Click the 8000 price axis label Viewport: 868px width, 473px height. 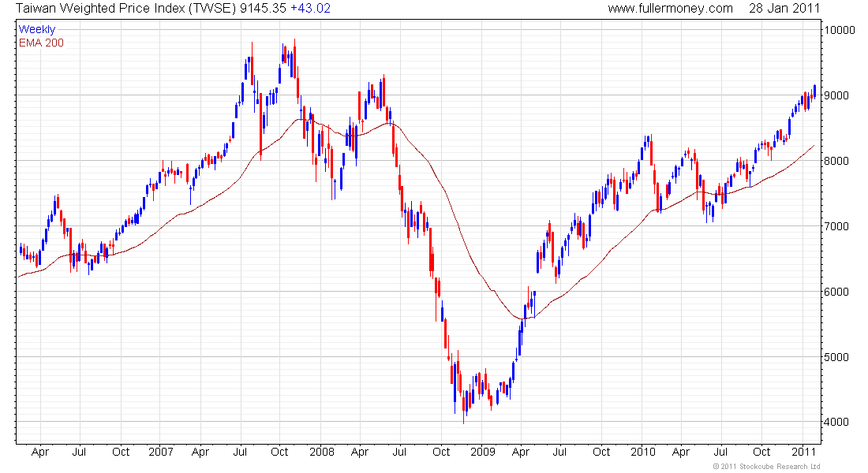(836, 161)
